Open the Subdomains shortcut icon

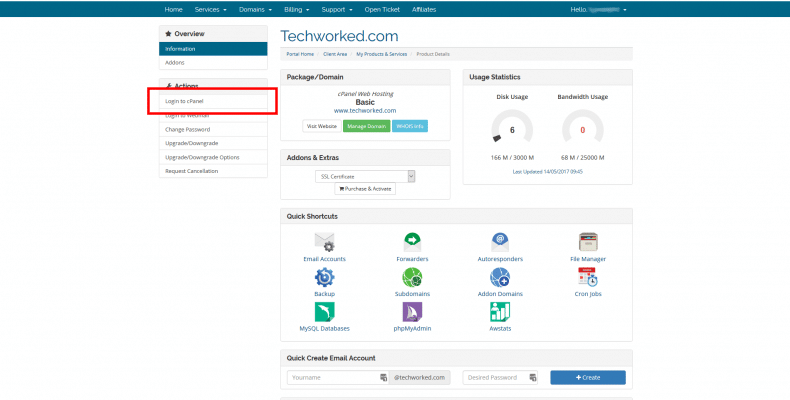(x=412, y=277)
